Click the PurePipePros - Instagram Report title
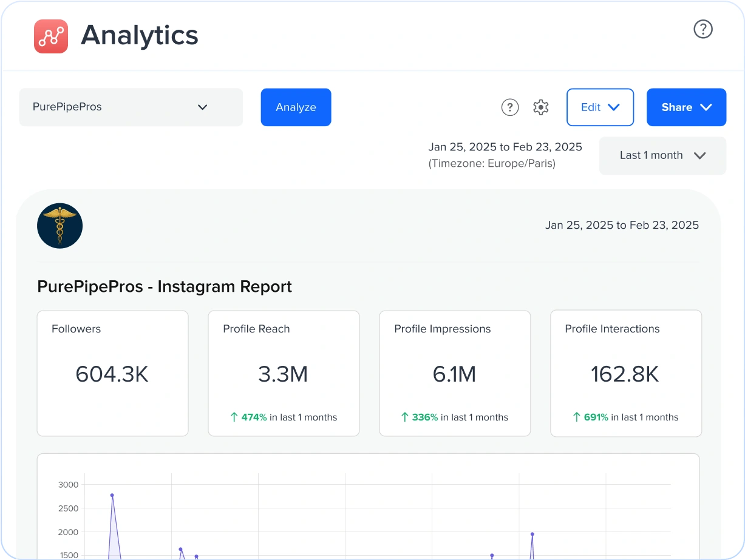 [x=165, y=286]
